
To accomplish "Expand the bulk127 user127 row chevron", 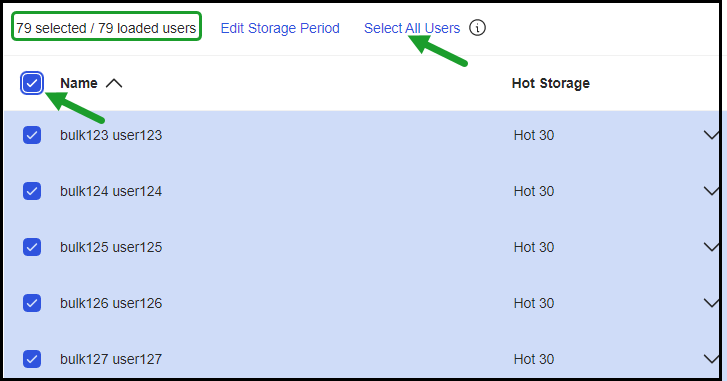I will pyautogui.click(x=711, y=359).
